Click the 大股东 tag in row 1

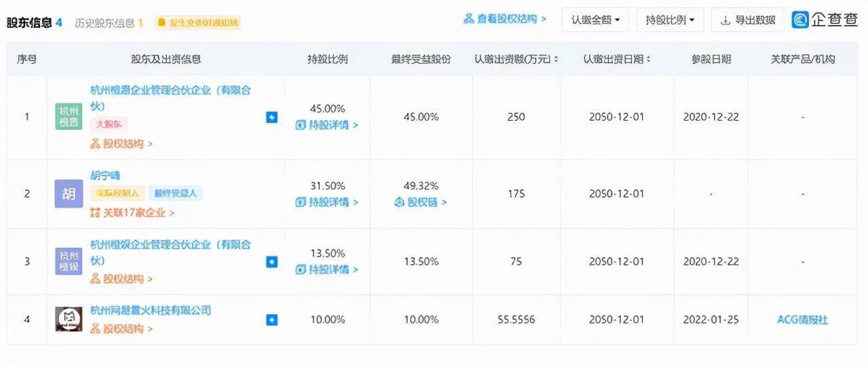click(108, 124)
